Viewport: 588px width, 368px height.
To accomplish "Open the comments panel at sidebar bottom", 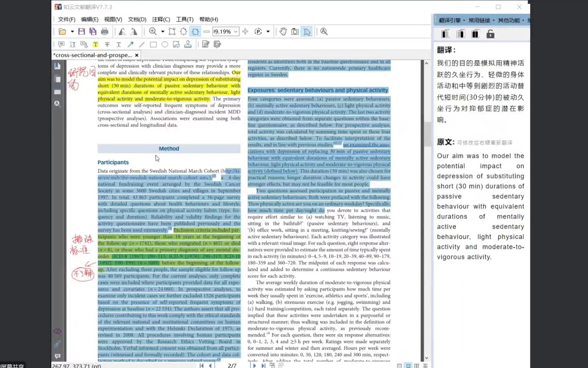I will pyautogui.click(x=58, y=356).
